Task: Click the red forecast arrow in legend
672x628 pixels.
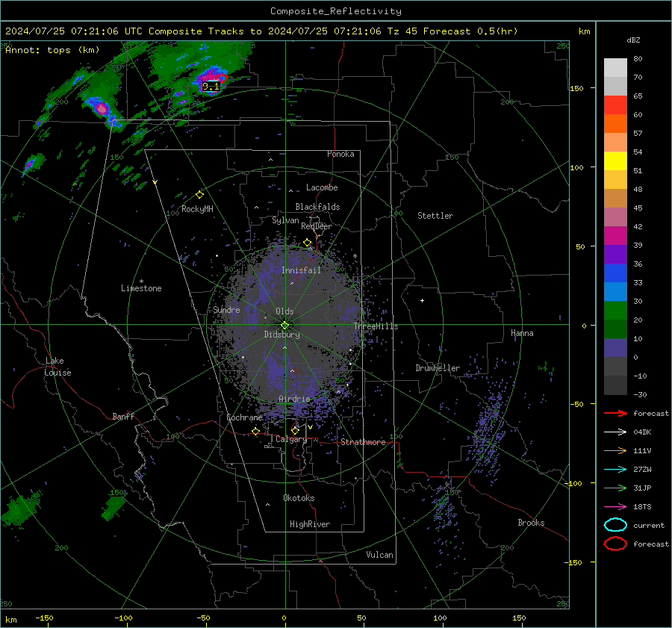Action: 615,413
